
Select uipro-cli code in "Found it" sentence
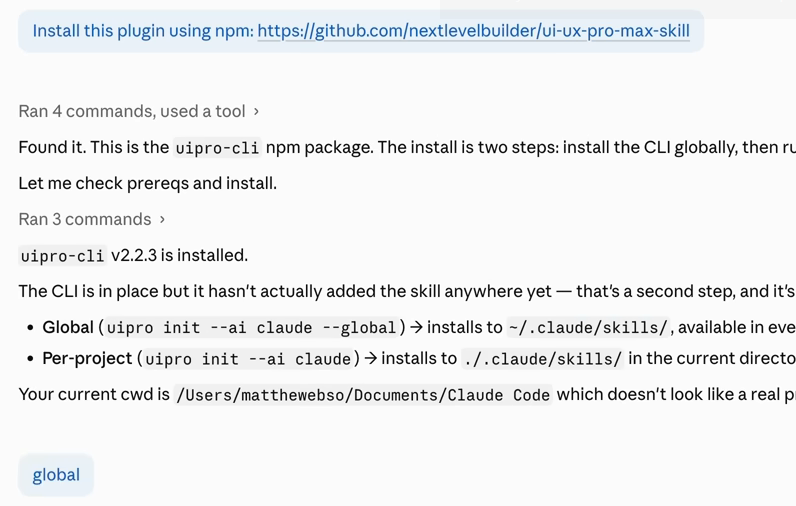click(x=217, y=148)
